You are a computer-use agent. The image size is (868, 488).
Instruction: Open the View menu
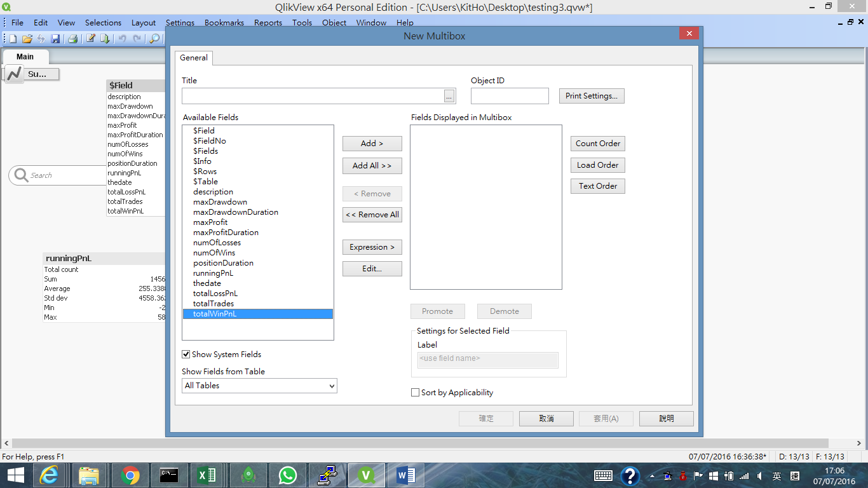click(66, 22)
